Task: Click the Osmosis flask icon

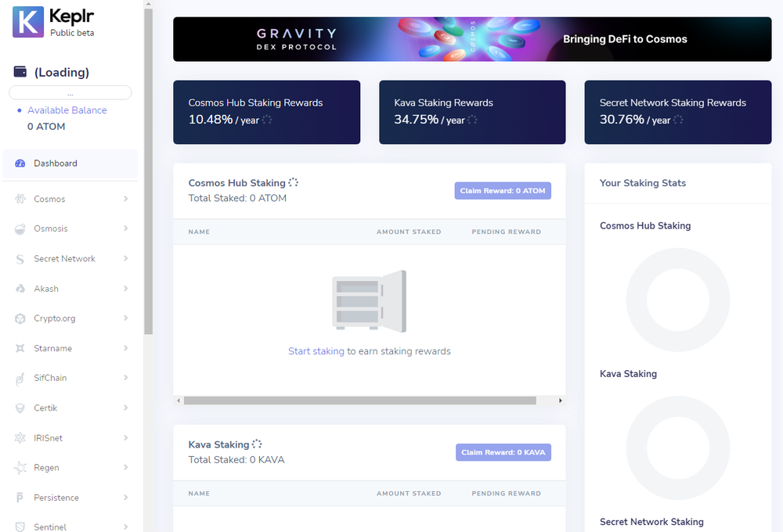Action: [x=20, y=228]
